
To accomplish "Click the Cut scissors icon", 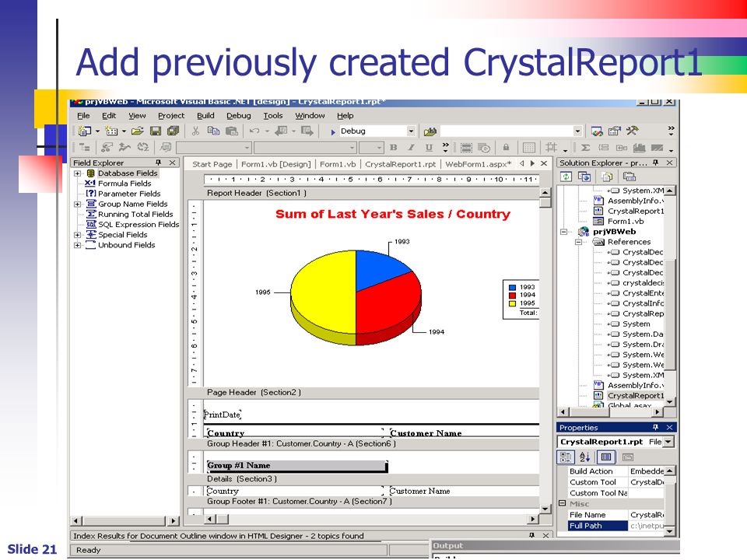I will click(x=195, y=131).
